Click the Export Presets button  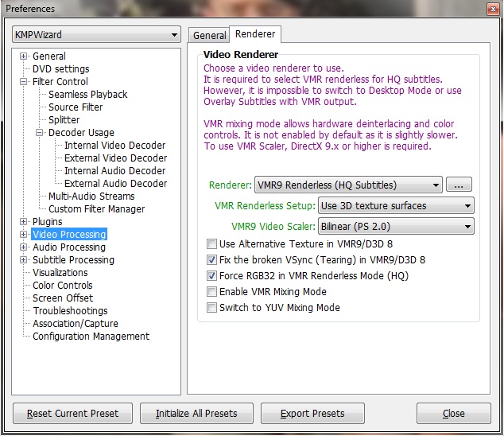312,413
